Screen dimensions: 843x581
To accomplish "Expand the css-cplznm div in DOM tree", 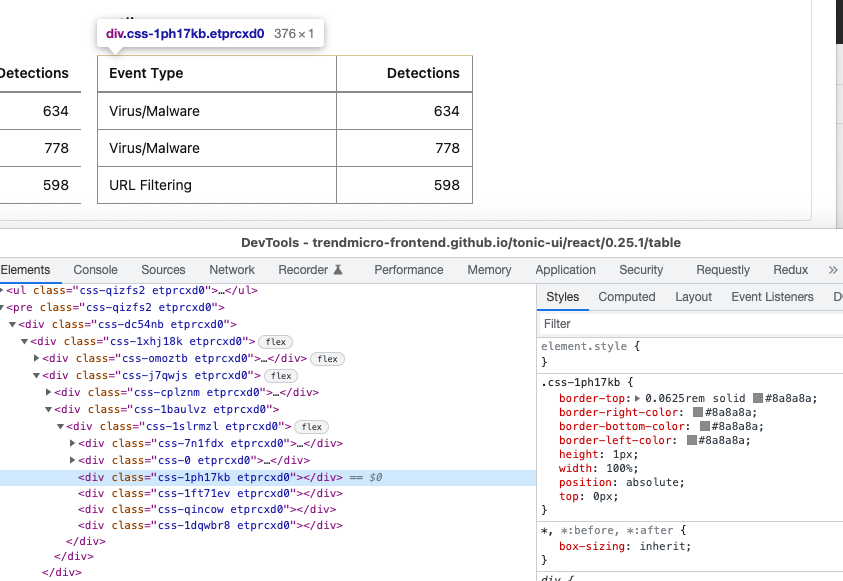I will click(47, 392).
